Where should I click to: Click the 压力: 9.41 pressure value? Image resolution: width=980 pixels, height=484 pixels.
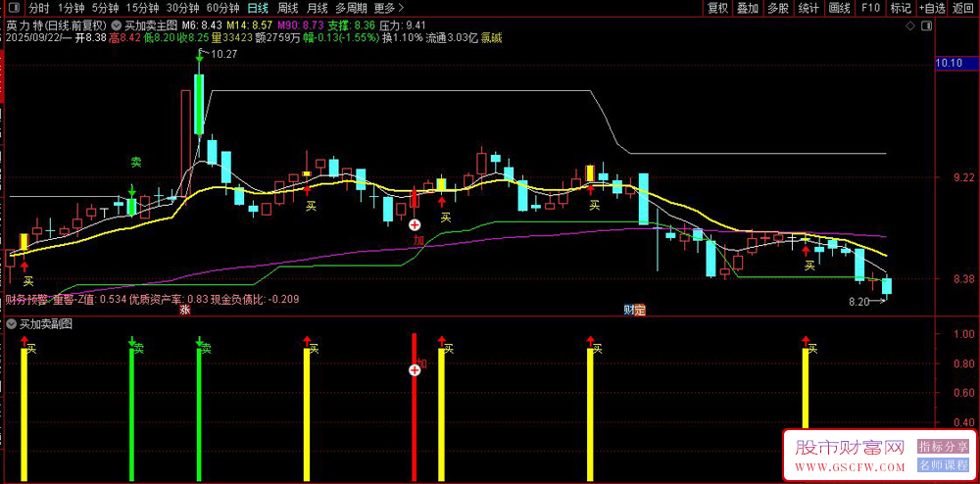coord(403,26)
